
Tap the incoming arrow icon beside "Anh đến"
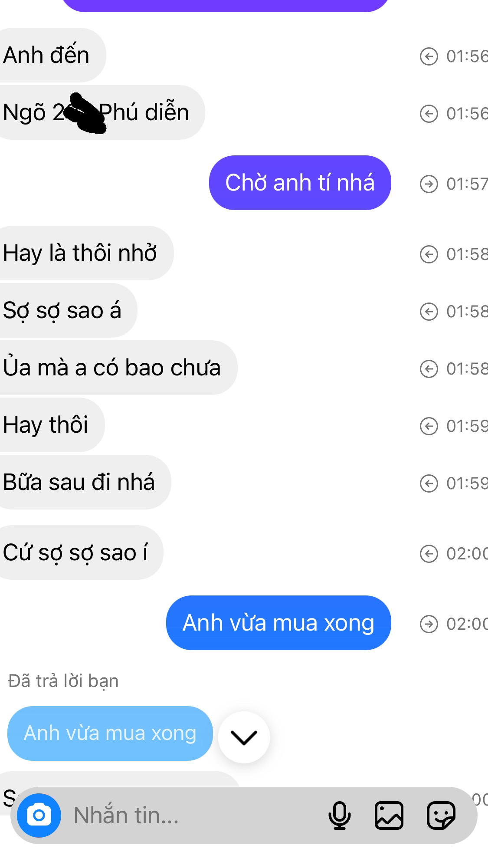tap(429, 56)
